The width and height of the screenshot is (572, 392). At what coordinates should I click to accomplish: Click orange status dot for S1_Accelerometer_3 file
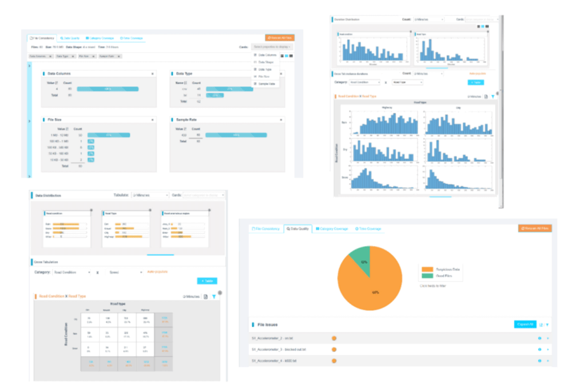[334, 350]
